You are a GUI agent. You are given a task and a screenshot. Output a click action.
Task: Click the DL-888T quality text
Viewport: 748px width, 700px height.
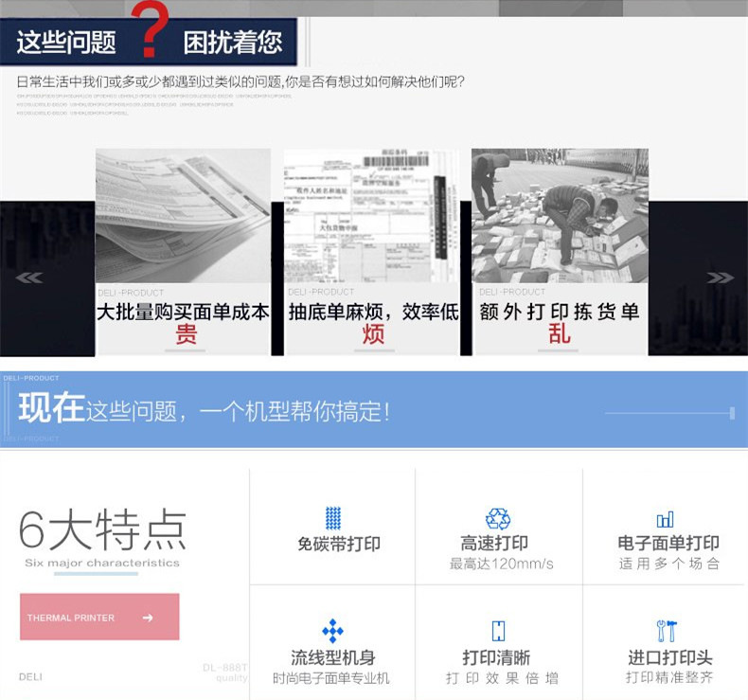pyautogui.click(x=224, y=673)
